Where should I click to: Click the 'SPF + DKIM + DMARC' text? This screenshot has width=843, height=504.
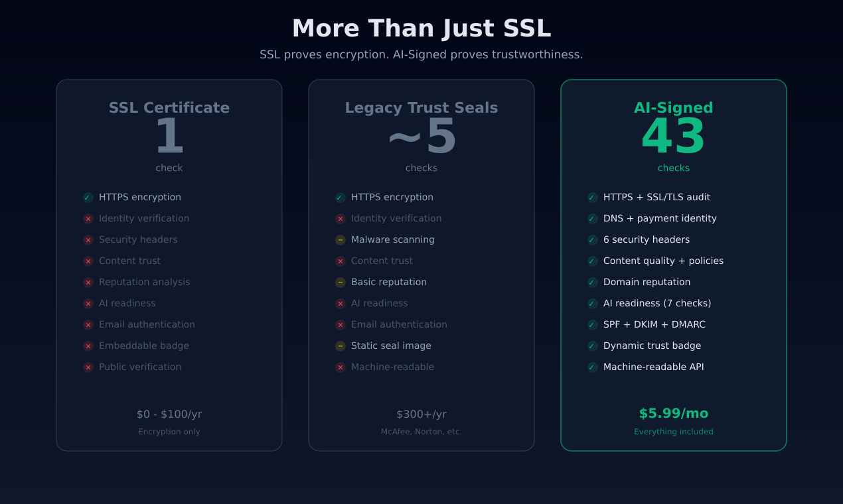(x=654, y=325)
